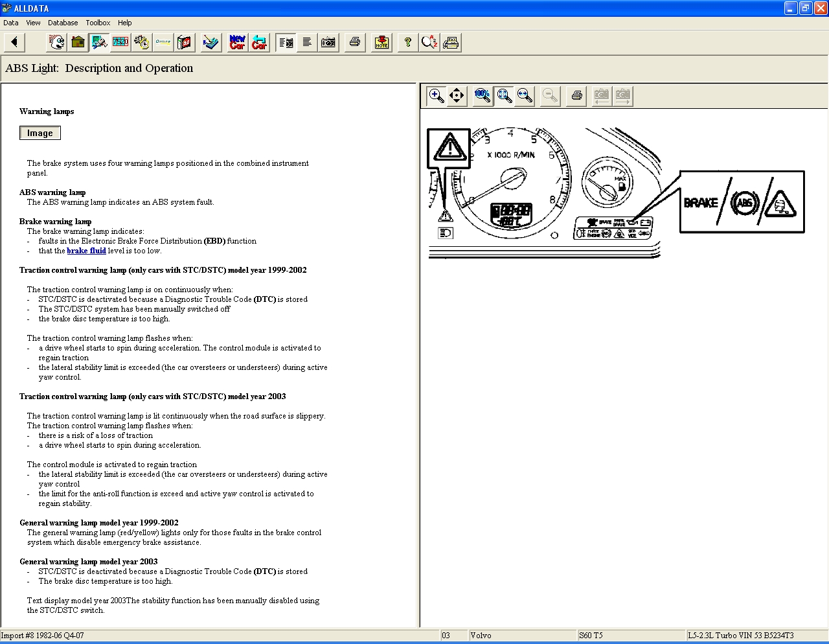The width and height of the screenshot is (829, 644).
Task: Minimize the ALLDATA window
Action: (791, 8)
